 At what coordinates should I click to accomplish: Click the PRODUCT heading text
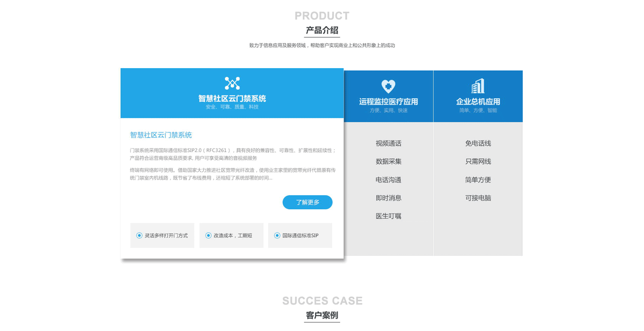(322, 16)
